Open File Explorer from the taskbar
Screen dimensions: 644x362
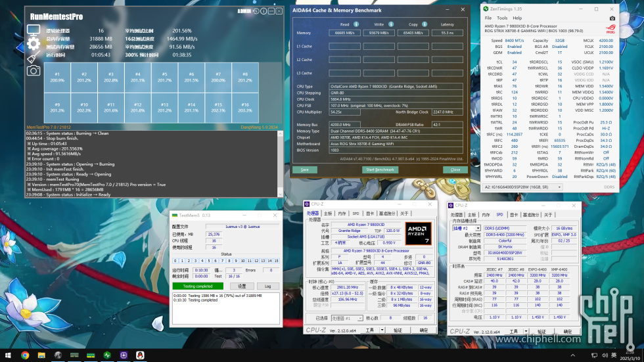coord(41,355)
